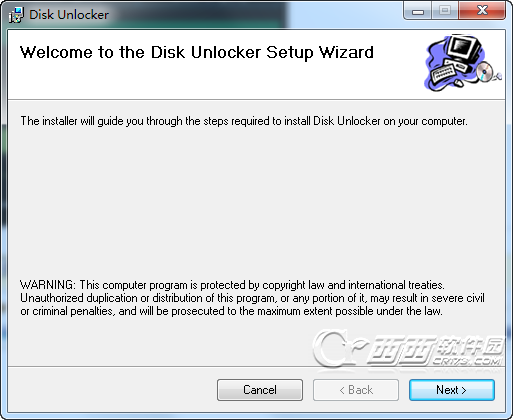Close the Disk Unlocker setup window

pyautogui.click(x=482, y=11)
